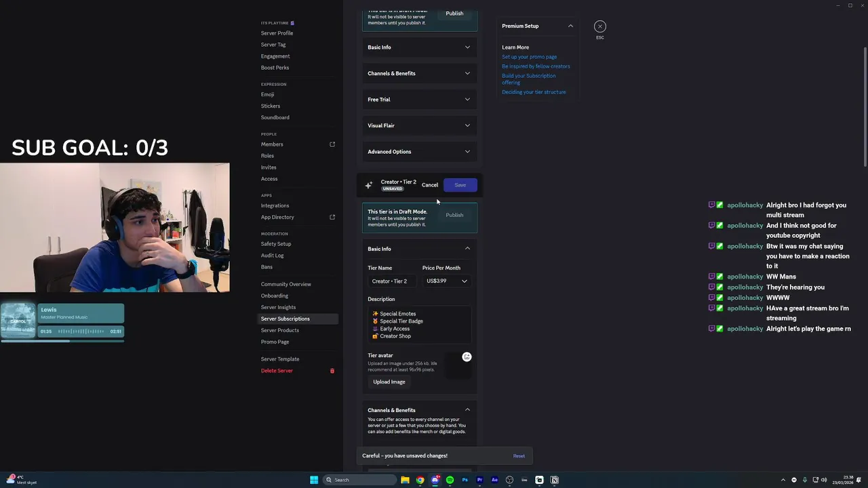The height and width of the screenshot is (488, 868).
Task: Open Server Template page
Action: [279, 359]
